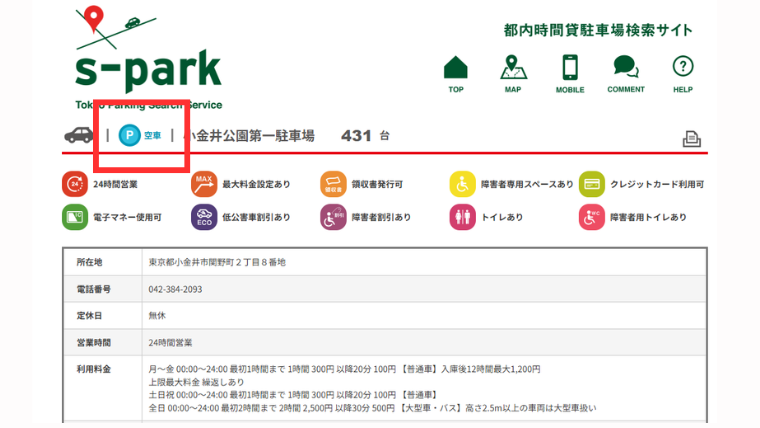This screenshot has width=760, height=428.
Task: Click the 最大料金設定あり MAX icon
Action: tap(204, 184)
